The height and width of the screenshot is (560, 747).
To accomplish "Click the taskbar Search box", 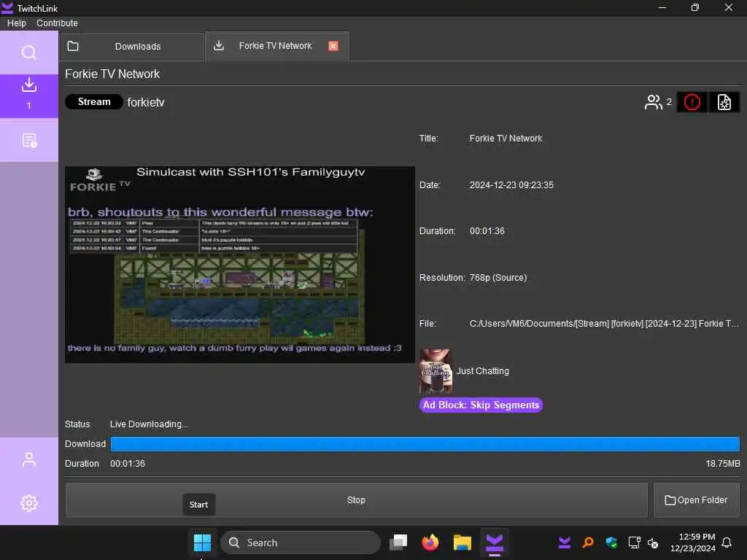I will coord(301,542).
